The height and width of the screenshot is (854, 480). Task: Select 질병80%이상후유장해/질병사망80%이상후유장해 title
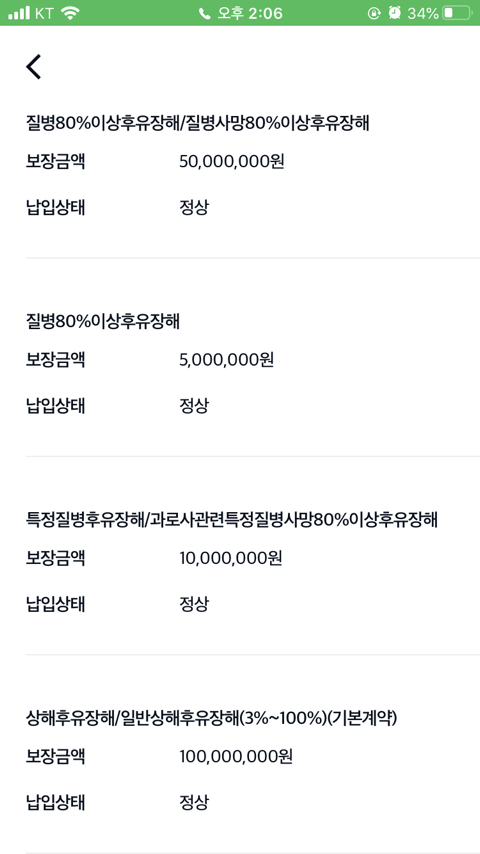[x=198, y=124]
